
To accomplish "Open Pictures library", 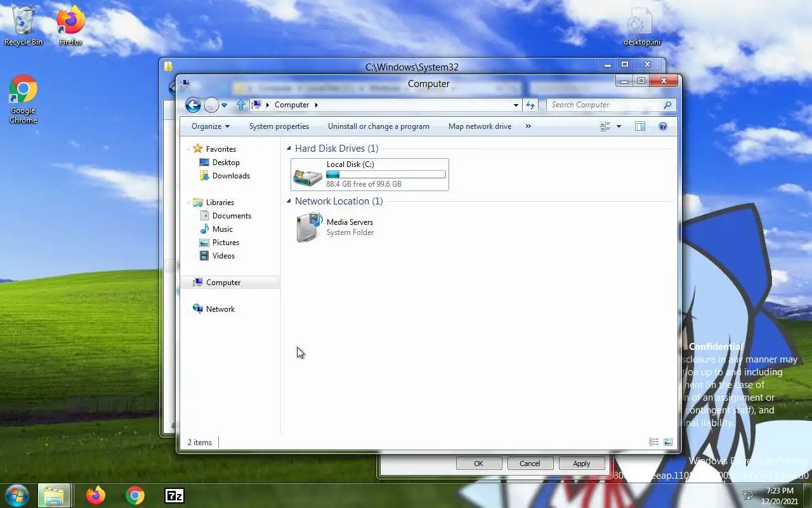I will click(x=226, y=243).
